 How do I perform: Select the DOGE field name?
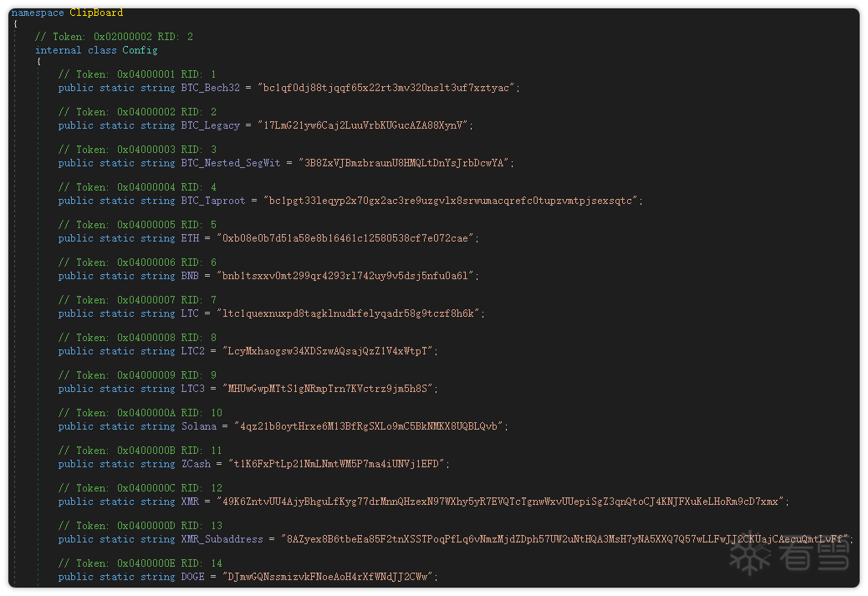click(192, 577)
